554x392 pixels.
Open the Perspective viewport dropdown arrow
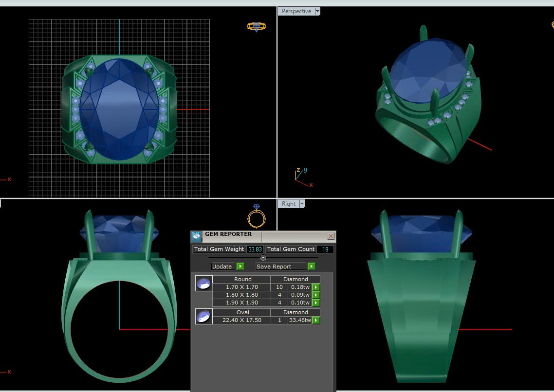[x=317, y=11]
